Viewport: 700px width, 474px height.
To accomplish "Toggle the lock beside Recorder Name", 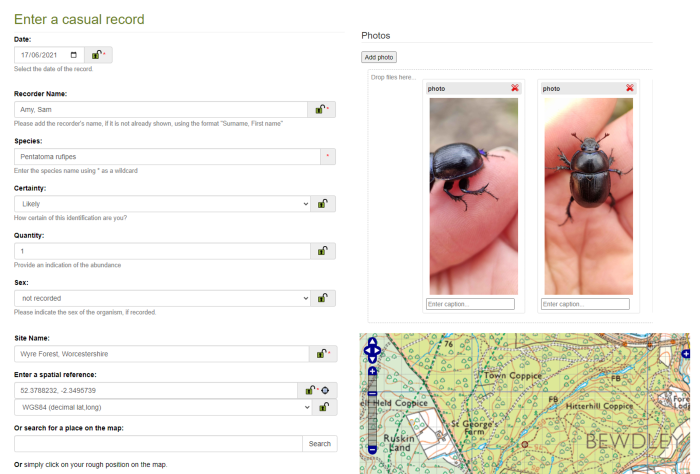I will (x=322, y=109).
